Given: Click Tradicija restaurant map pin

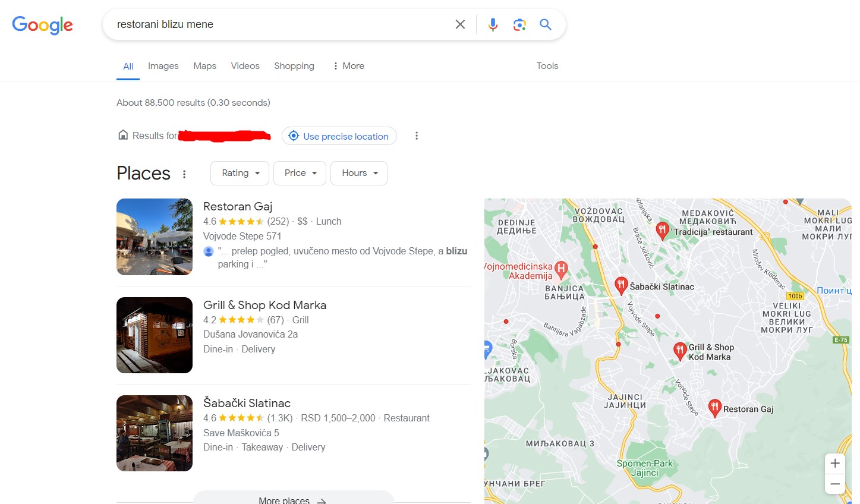Looking at the screenshot, I should point(662,230).
